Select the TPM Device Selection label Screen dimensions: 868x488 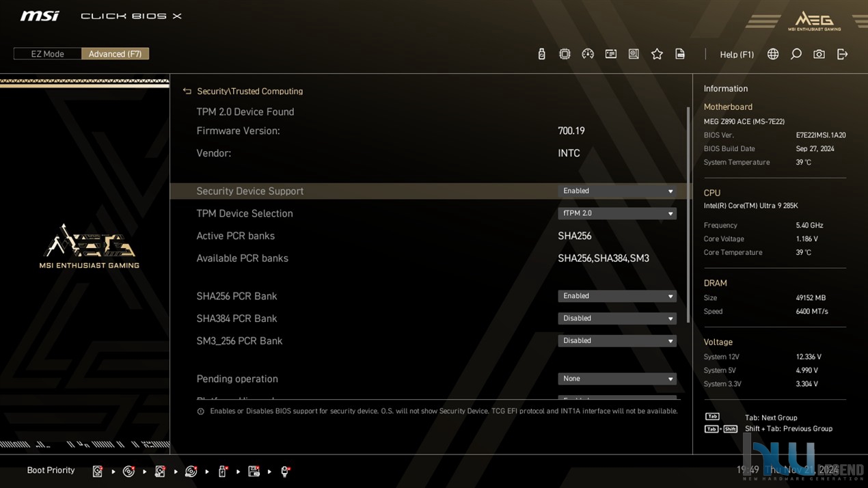click(245, 213)
